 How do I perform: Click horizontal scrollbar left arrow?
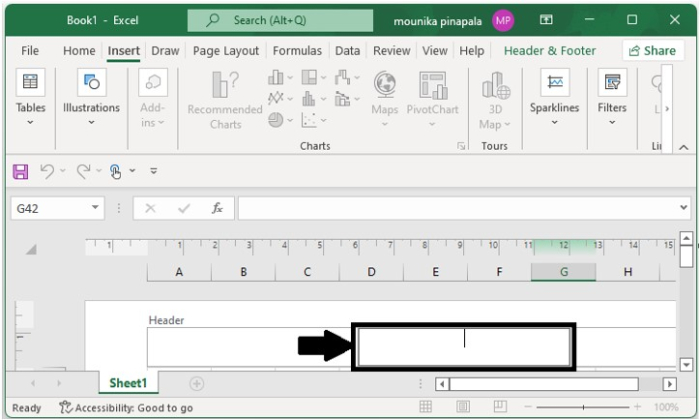442,384
